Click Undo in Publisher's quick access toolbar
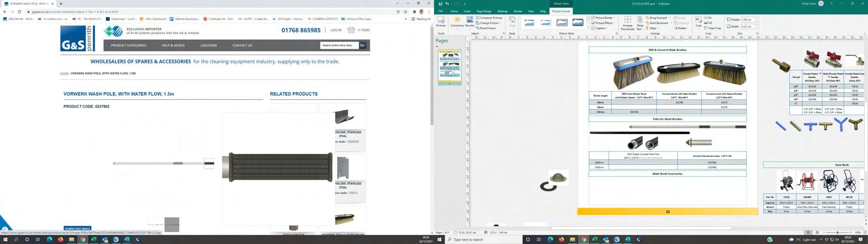 coord(447,4)
